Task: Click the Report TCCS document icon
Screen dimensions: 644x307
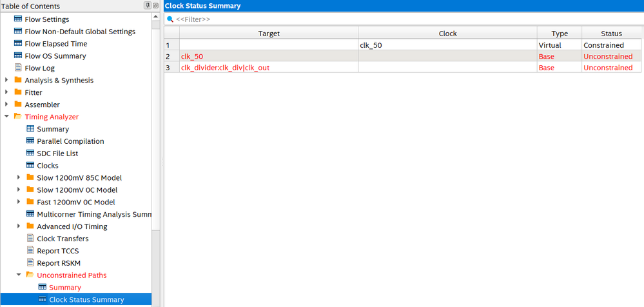Action: click(30, 251)
